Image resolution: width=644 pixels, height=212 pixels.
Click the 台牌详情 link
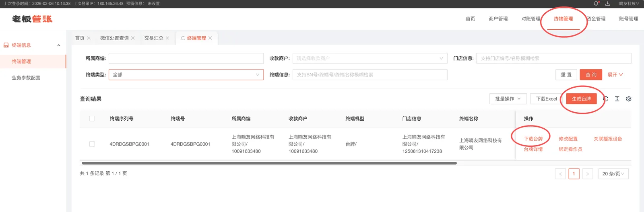(x=533, y=149)
